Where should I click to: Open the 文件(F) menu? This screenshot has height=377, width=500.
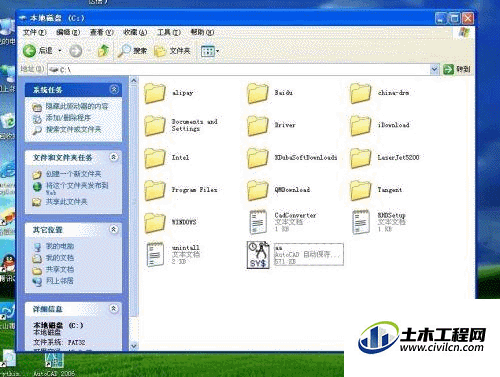[34, 32]
